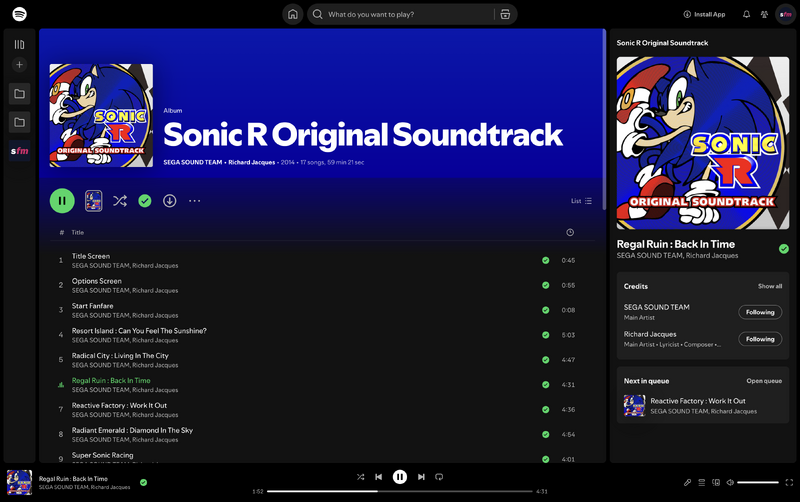Open Reactive Factory : Work It Out in queue
Image resolution: width=800 pixels, height=502 pixels.
pos(703,406)
